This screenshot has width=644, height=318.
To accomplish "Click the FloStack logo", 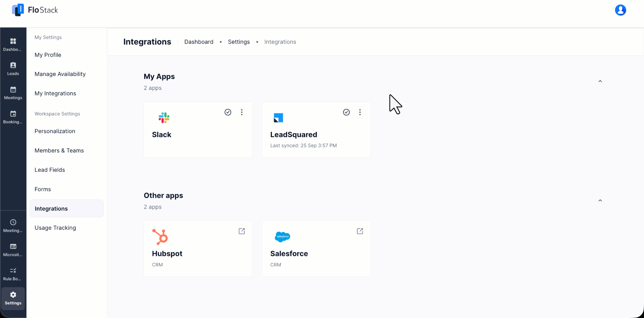I will coord(35,10).
